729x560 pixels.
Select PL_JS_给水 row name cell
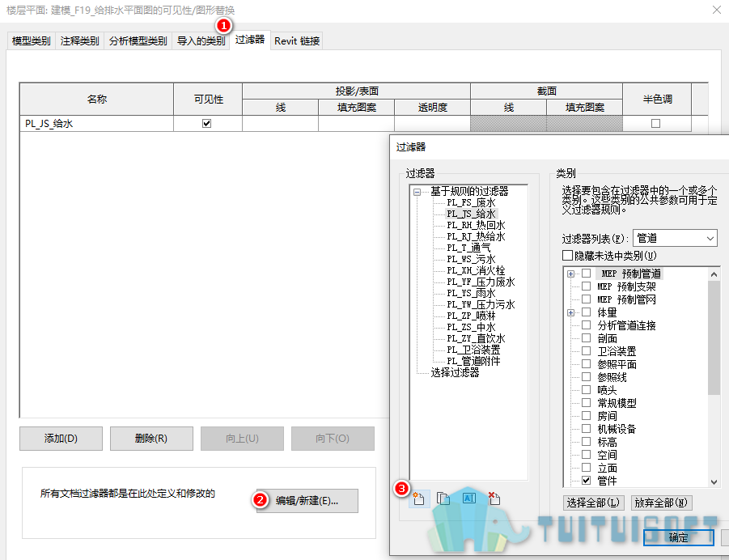(x=97, y=123)
